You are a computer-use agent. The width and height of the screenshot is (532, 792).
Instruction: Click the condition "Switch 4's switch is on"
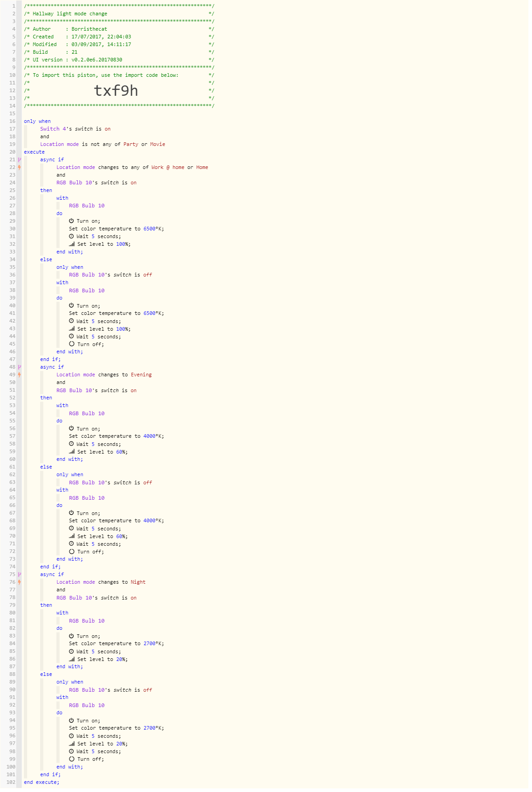coord(75,129)
